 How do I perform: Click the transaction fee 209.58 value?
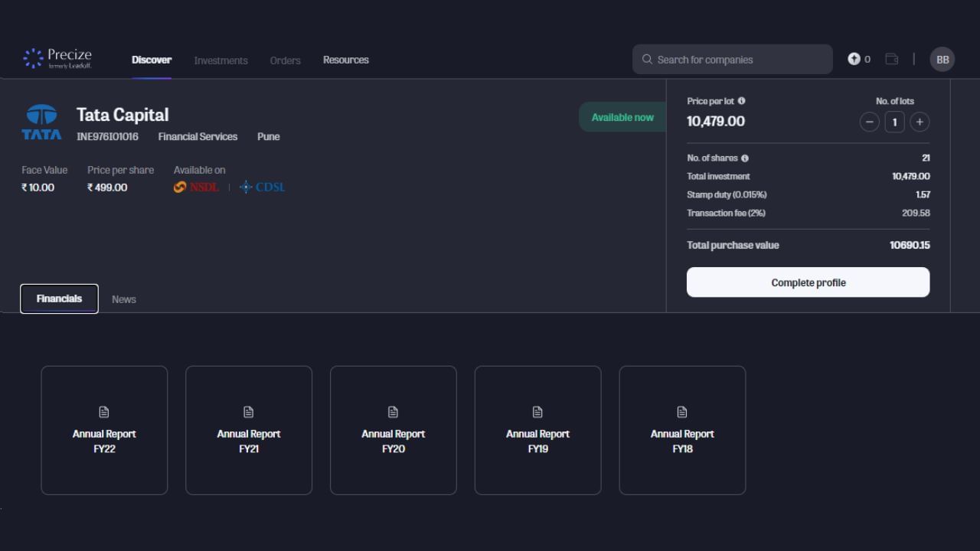(916, 214)
